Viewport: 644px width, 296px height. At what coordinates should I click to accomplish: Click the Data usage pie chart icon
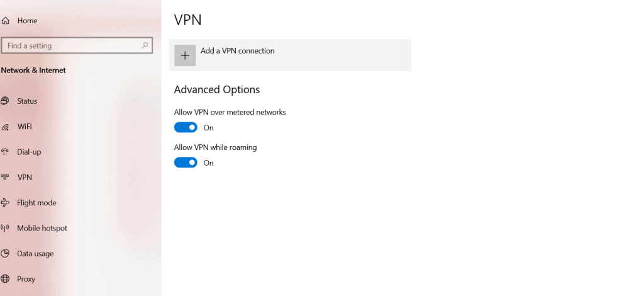(5, 254)
